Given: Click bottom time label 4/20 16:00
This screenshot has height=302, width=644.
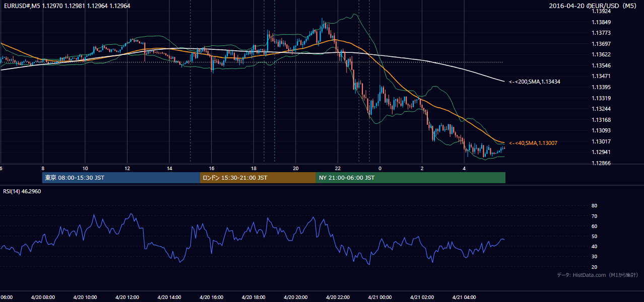Looking at the screenshot, I should tap(211, 297).
